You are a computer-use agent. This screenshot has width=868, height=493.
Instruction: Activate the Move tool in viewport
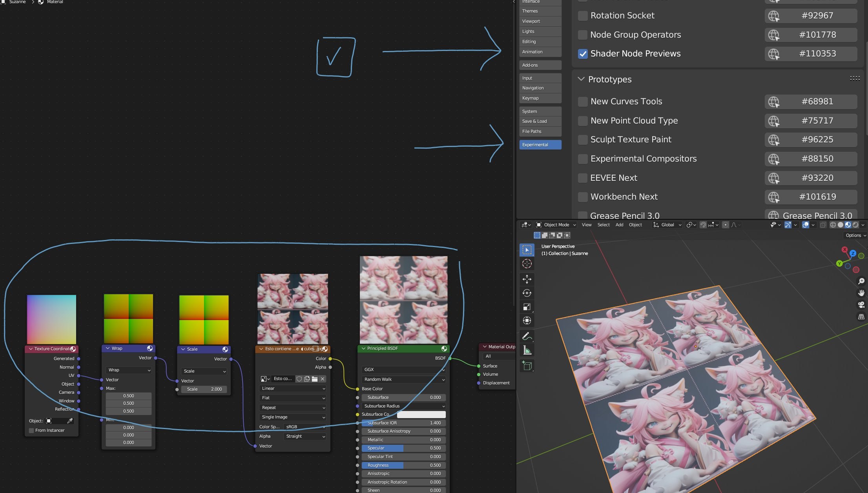click(527, 279)
